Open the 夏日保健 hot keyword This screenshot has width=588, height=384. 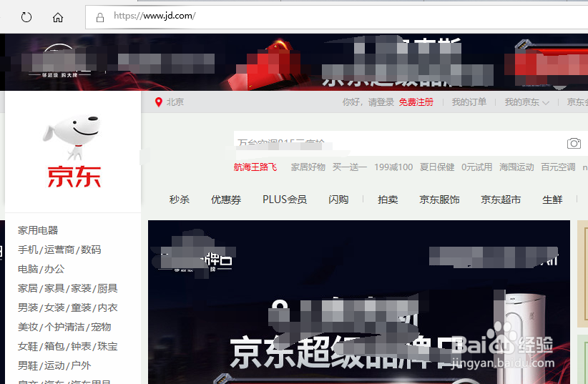click(437, 167)
